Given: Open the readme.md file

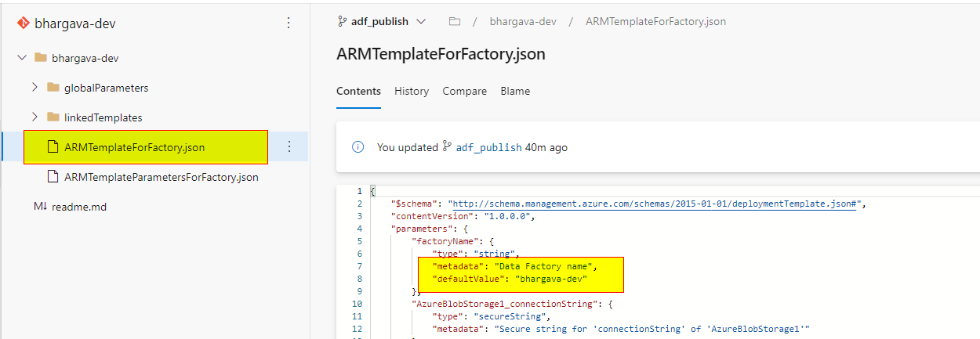Looking at the screenshot, I should pos(79,207).
